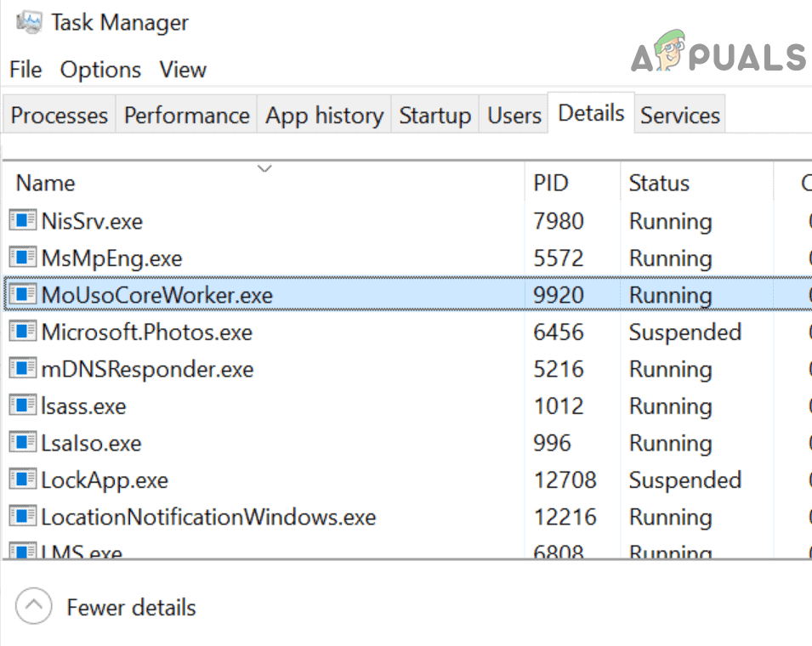The height and width of the screenshot is (646, 812).
Task: Switch to the Services tab
Action: point(680,116)
